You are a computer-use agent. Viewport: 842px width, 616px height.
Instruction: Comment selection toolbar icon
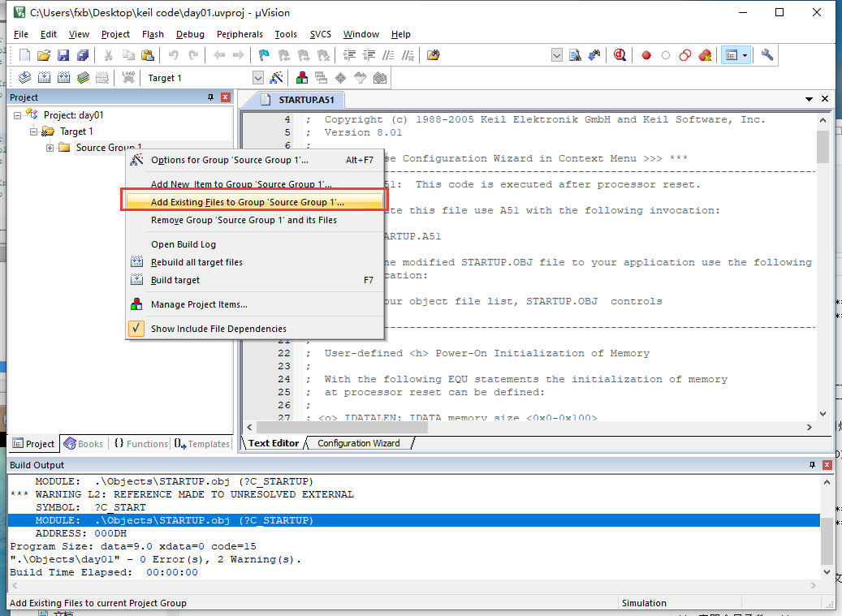[388, 55]
